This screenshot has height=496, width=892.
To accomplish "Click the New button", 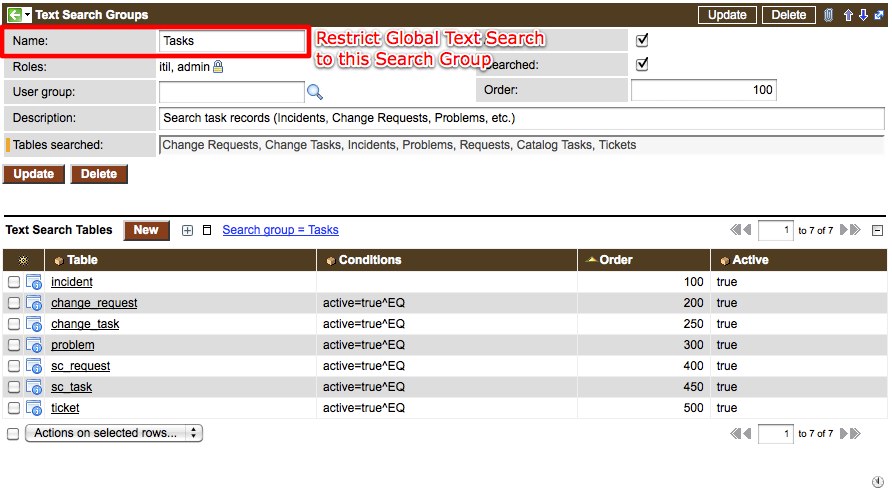I will click(146, 230).
